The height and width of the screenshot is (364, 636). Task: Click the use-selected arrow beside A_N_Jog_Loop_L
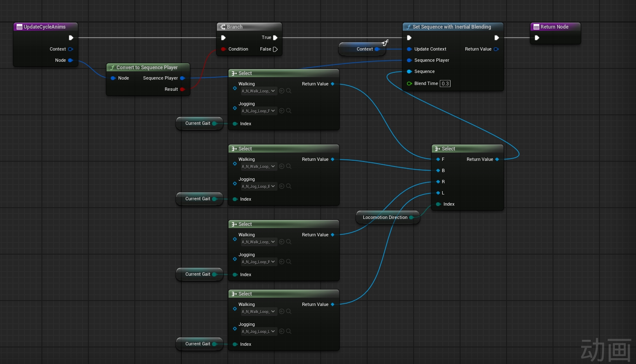pos(282,331)
